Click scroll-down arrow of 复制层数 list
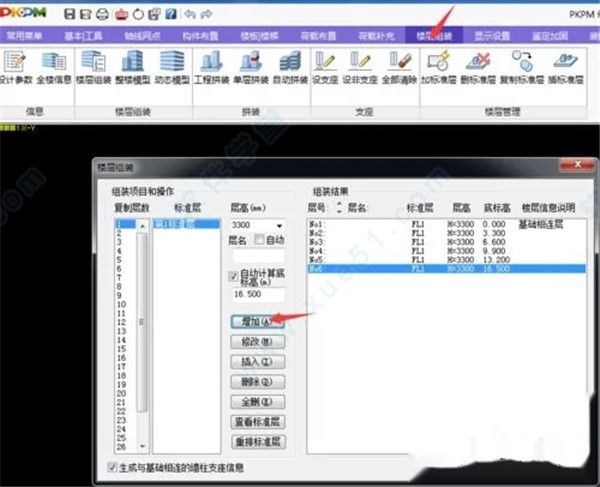600x487 pixels. coord(142,446)
